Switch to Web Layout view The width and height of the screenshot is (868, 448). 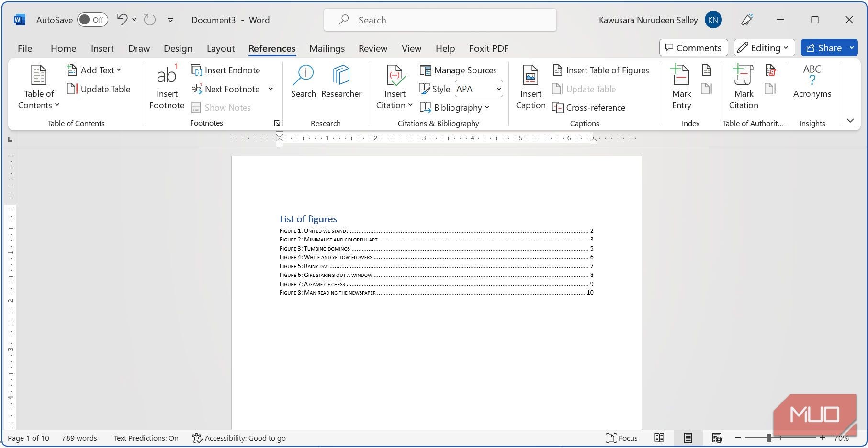[717, 438]
